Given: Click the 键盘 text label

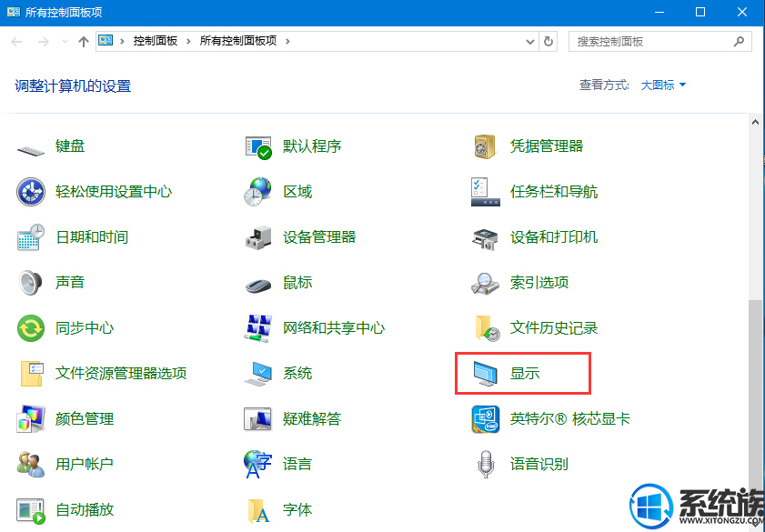Looking at the screenshot, I should pos(70,146).
